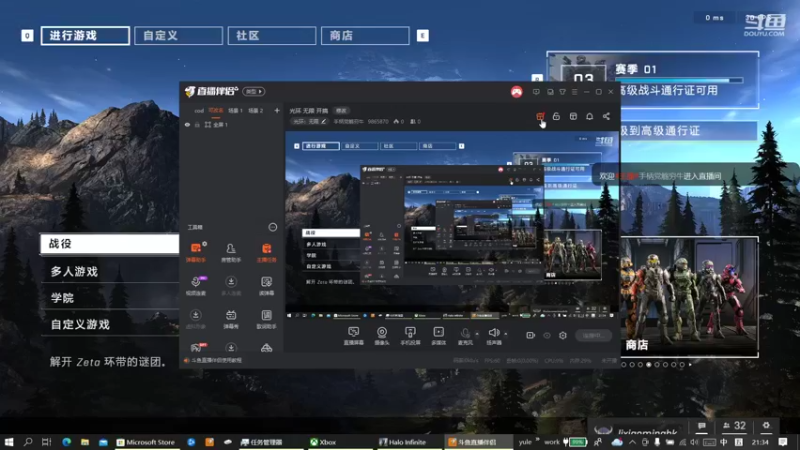Open the 读弹幕 tool icon
Screen dimensions: 800x450
266,286
